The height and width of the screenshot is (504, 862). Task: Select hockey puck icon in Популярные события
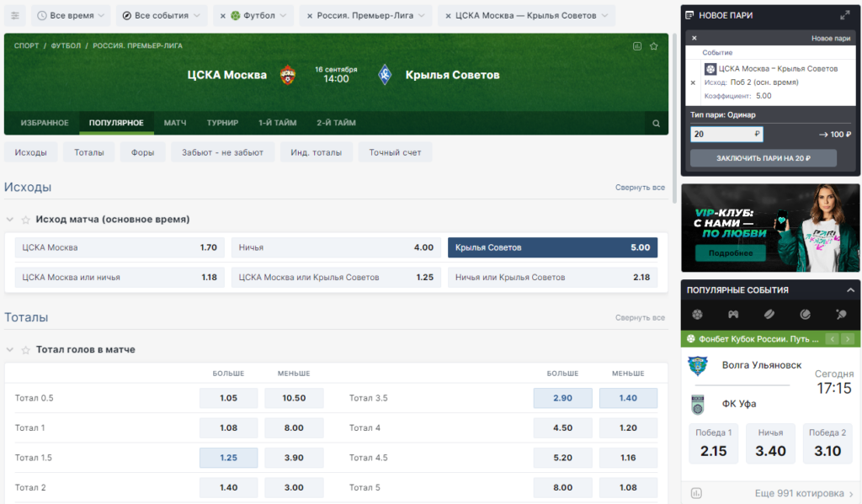[x=769, y=315]
